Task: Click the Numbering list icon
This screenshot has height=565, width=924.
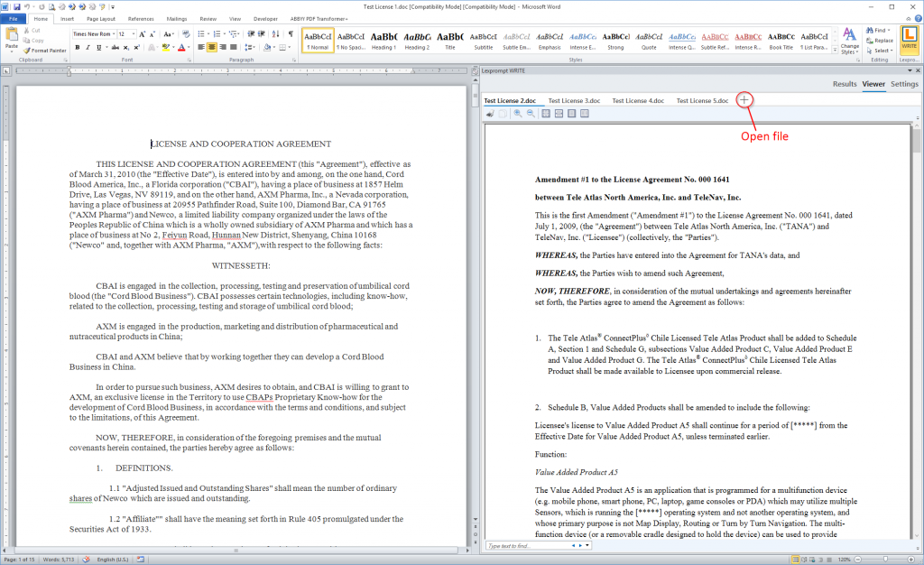Action: point(217,34)
